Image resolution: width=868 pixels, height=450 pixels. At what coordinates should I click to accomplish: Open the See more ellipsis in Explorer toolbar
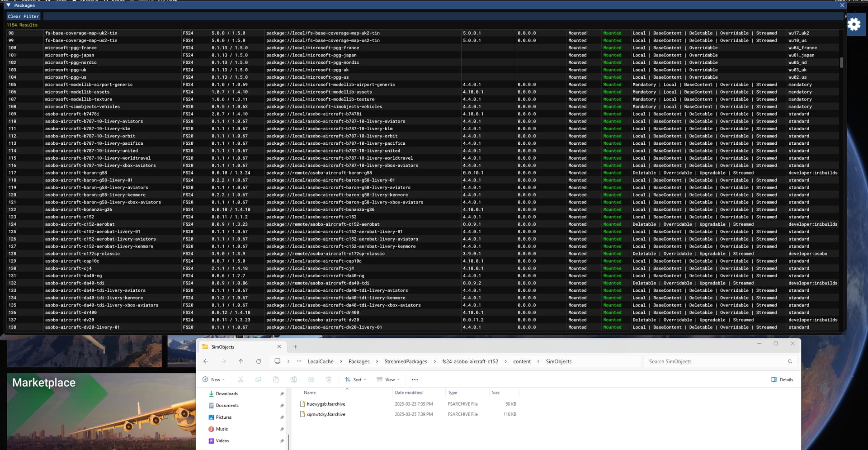pos(415,379)
